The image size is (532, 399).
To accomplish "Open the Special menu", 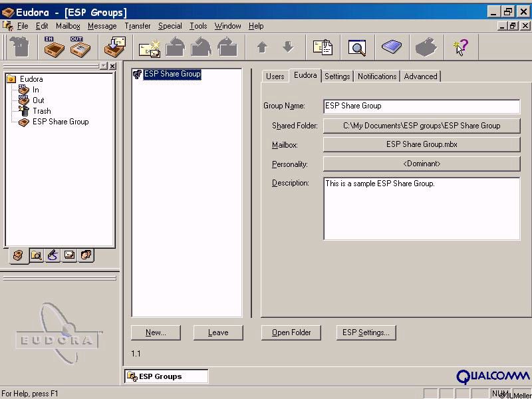I will [170, 26].
